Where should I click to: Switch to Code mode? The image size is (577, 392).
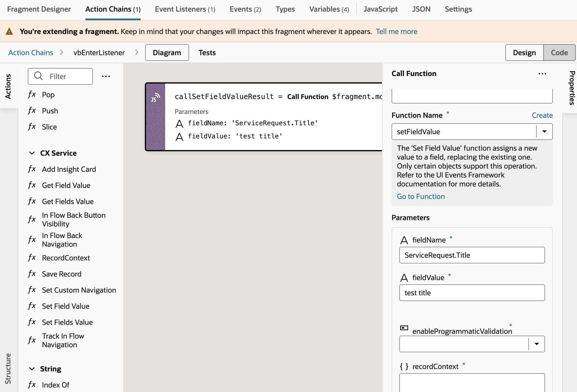(x=559, y=53)
